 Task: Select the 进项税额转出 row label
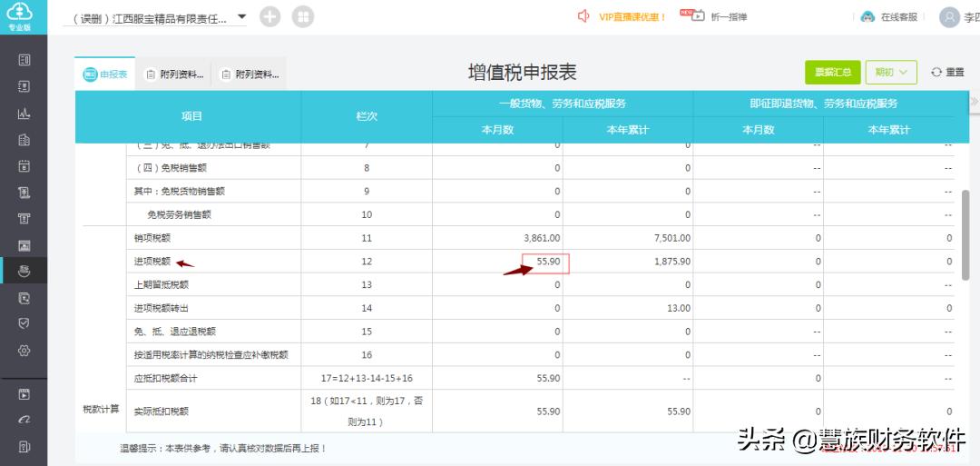pyautogui.click(x=162, y=308)
